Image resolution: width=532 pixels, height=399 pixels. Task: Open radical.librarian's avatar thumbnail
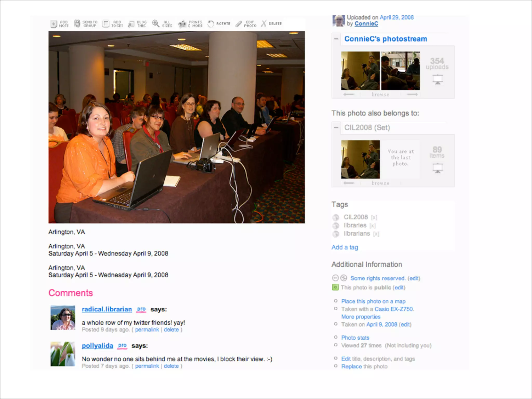click(63, 318)
